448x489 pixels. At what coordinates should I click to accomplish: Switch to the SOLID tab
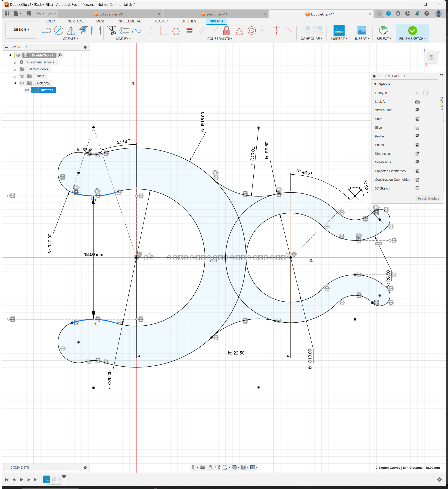(50, 21)
